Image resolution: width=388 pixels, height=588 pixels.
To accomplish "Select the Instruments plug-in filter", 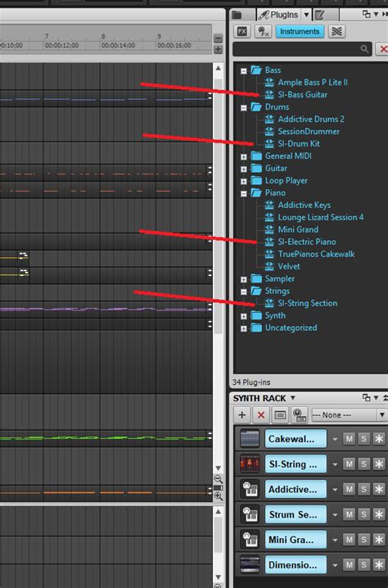I will [300, 31].
